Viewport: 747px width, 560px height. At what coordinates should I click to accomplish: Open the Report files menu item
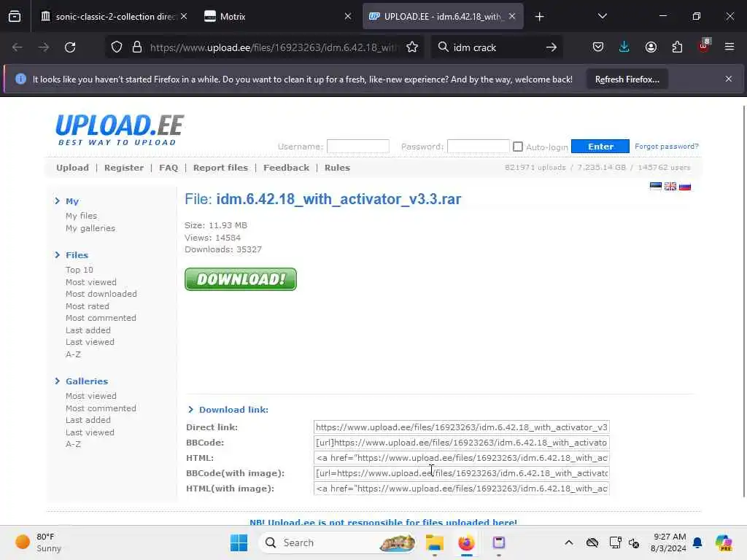(220, 168)
